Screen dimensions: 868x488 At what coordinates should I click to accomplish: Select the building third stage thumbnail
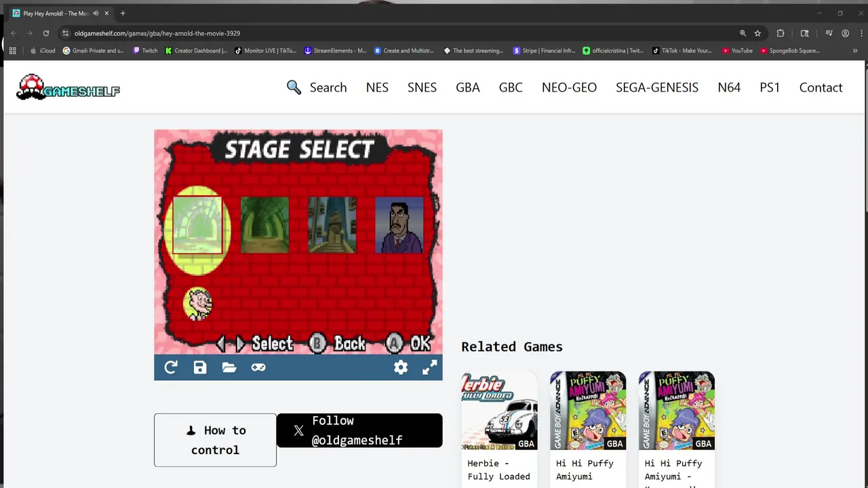(332, 225)
